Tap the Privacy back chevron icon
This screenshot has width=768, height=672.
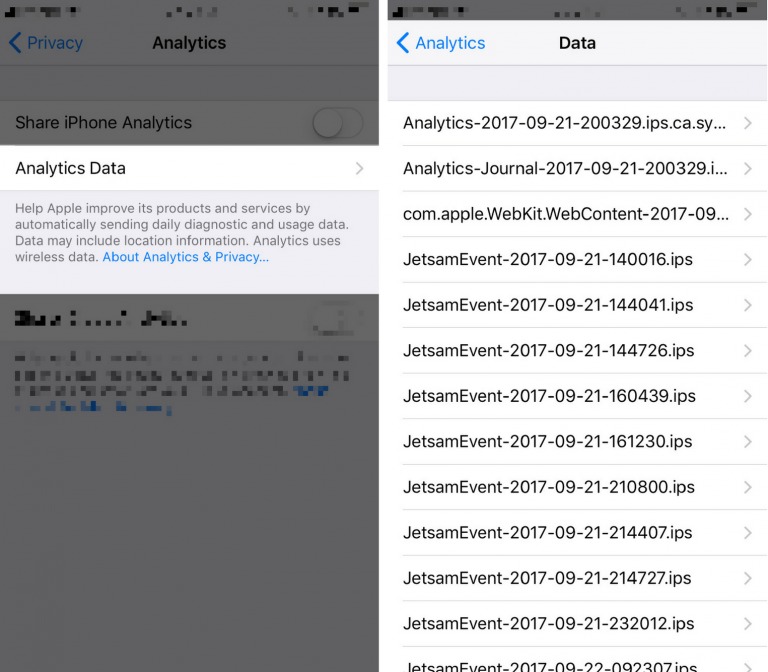15,43
